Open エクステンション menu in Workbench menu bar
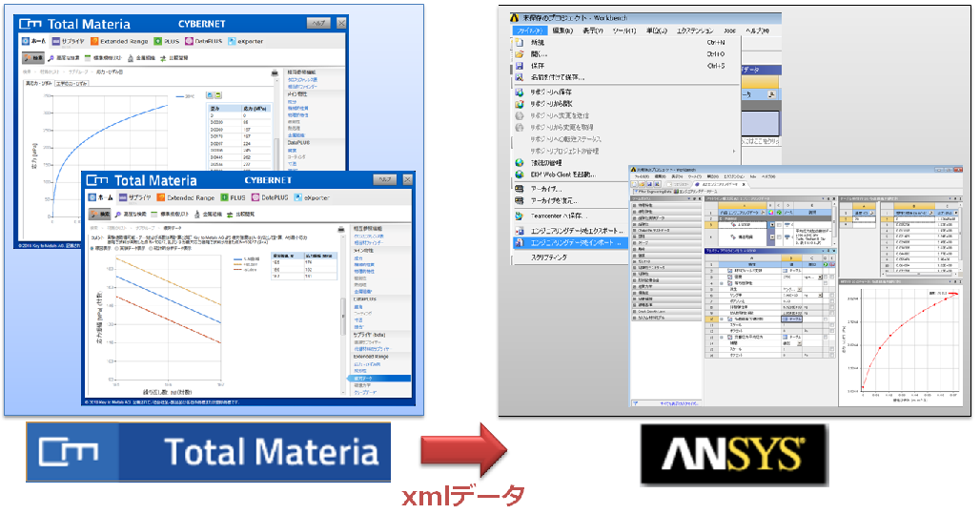This screenshot has width=980, height=514. pos(694,30)
